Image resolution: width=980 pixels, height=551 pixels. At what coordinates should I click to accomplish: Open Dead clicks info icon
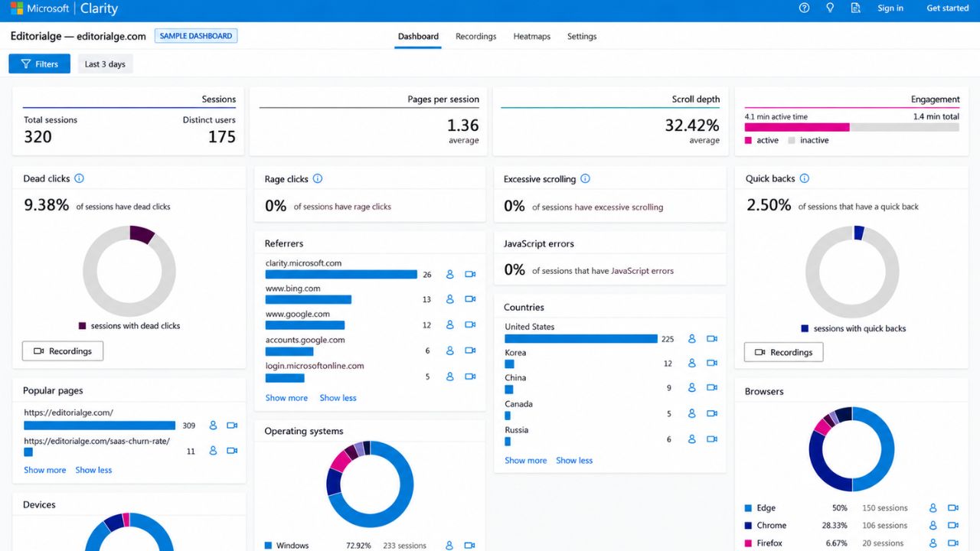click(x=79, y=178)
